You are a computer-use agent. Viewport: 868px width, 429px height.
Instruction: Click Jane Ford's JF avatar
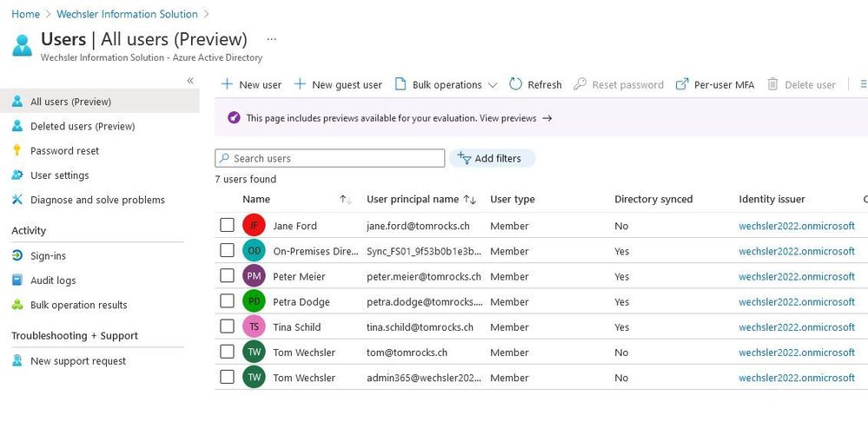pos(254,226)
